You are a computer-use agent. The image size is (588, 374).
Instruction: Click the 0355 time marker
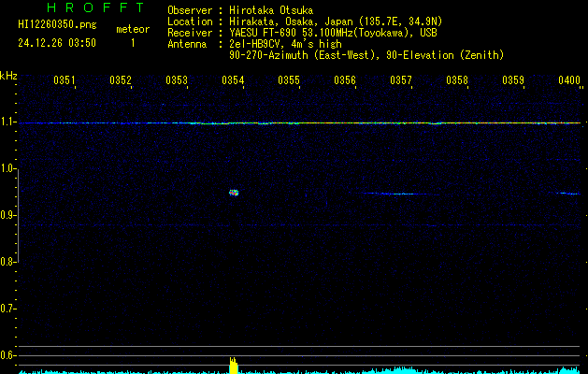coord(289,80)
